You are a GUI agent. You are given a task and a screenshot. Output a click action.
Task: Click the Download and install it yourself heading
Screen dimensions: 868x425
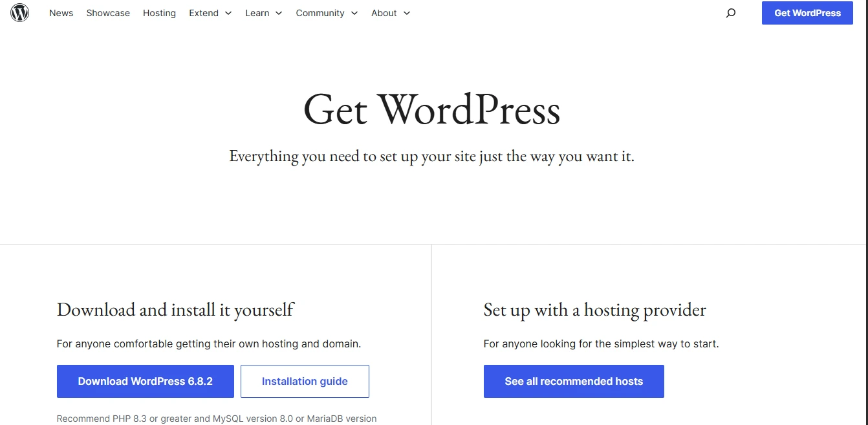coord(175,310)
